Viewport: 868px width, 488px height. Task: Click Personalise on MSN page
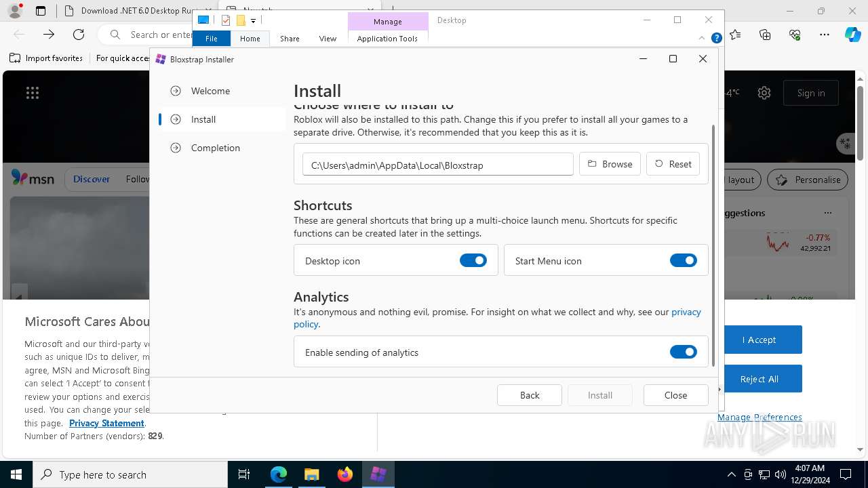(x=808, y=180)
